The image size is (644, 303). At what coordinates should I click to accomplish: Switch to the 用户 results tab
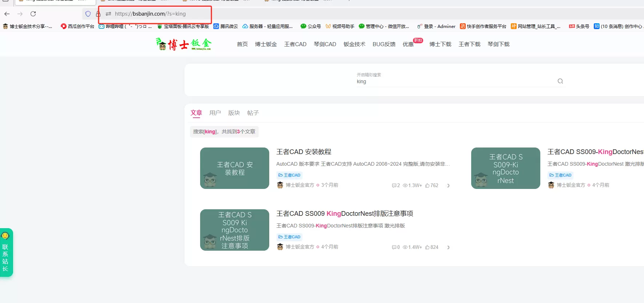(215, 113)
